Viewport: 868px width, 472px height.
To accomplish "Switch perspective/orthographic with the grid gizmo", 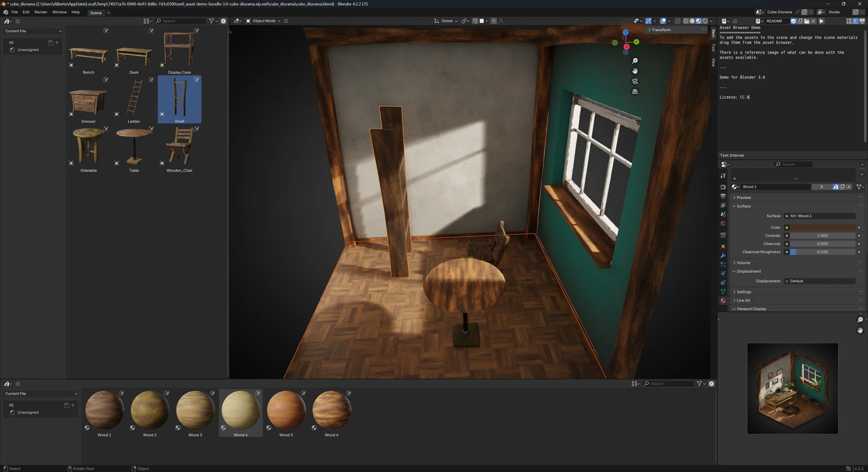I will [x=635, y=91].
